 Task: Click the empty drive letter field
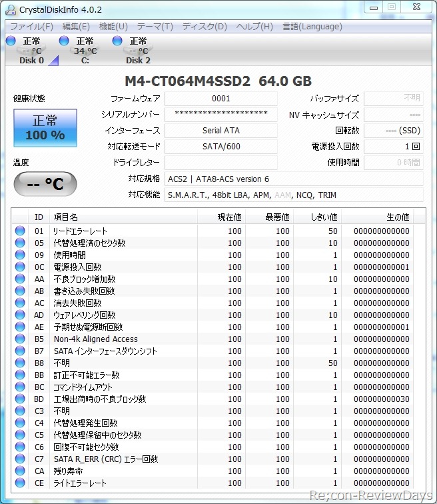pyautogui.click(x=221, y=163)
